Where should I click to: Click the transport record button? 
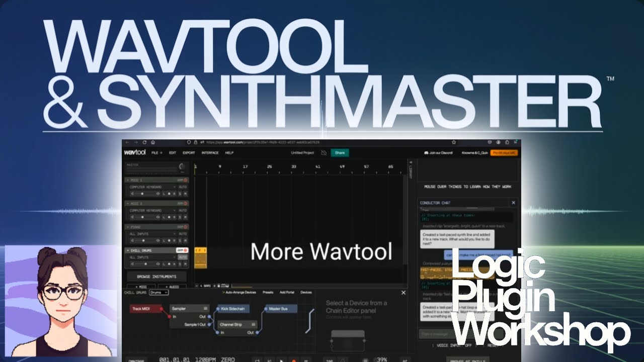pos(294,359)
